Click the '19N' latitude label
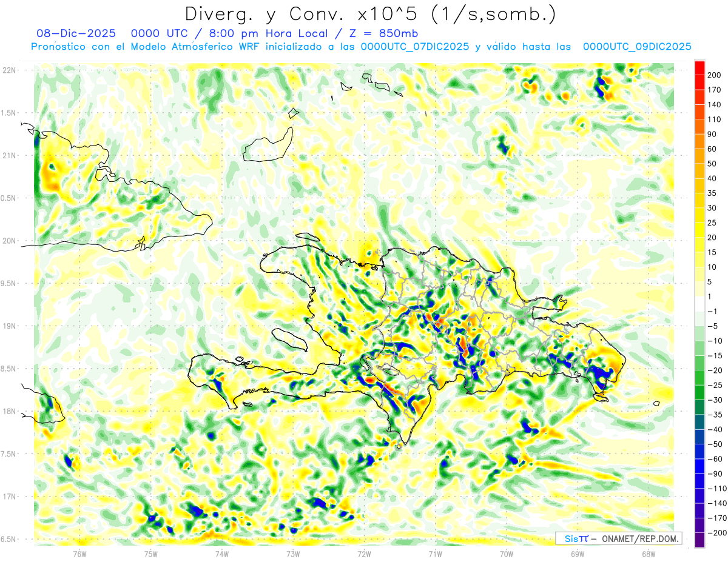Viewport: 728px width, 562px height. (x=9, y=326)
